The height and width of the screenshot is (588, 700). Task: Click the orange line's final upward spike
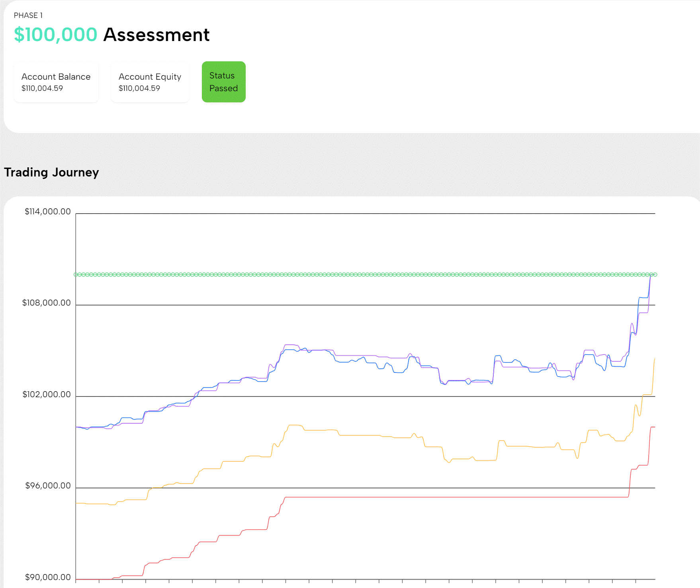(x=653, y=376)
